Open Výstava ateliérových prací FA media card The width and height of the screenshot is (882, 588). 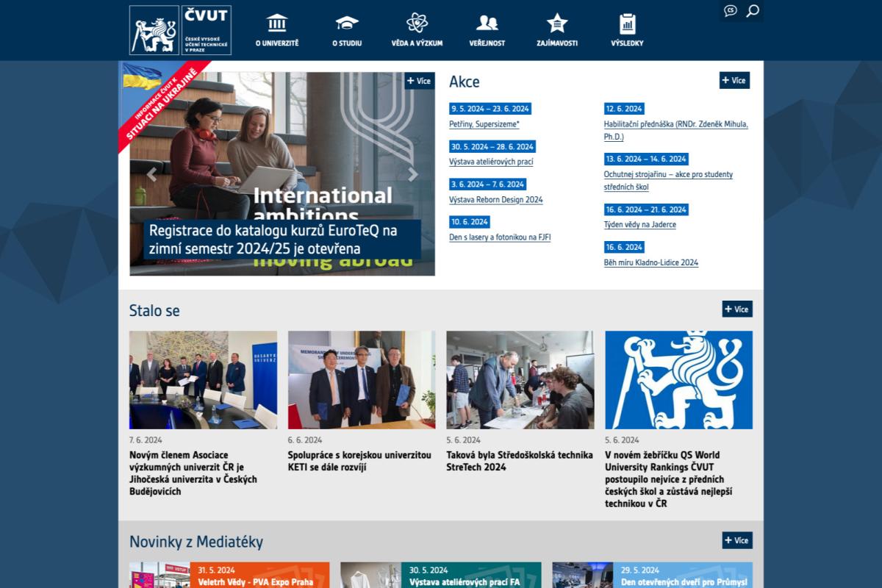tap(441, 575)
